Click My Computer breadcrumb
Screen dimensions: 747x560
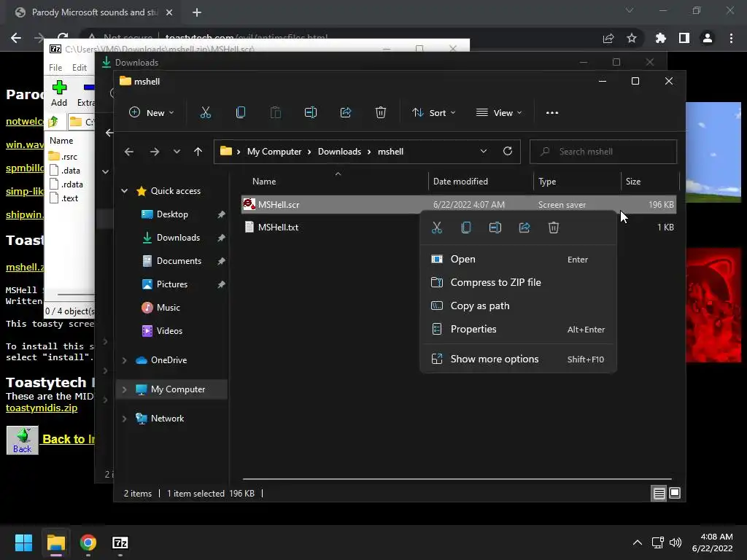[x=274, y=152]
